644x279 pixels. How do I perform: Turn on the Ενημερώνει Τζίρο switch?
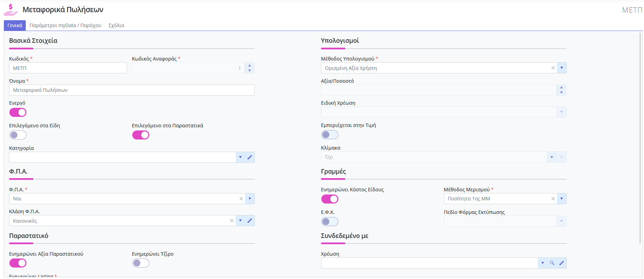click(141, 263)
